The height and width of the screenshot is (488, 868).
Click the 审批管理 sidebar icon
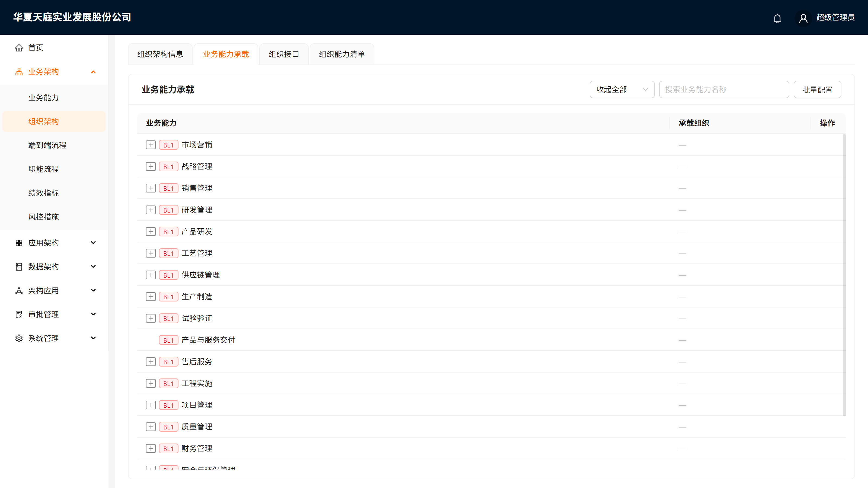(x=19, y=314)
